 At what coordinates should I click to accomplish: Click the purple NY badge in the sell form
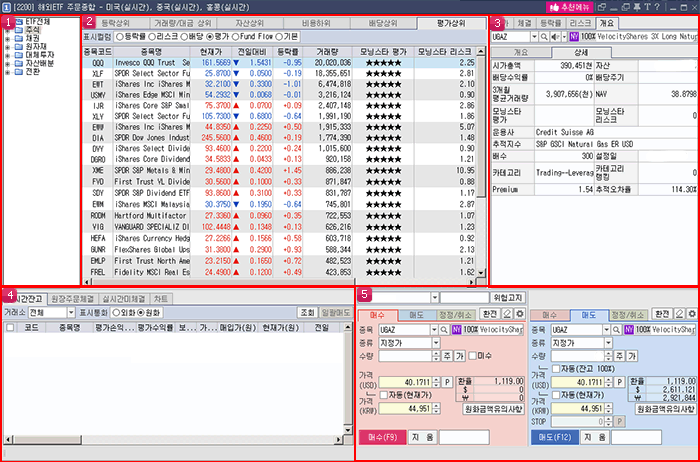coord(628,330)
